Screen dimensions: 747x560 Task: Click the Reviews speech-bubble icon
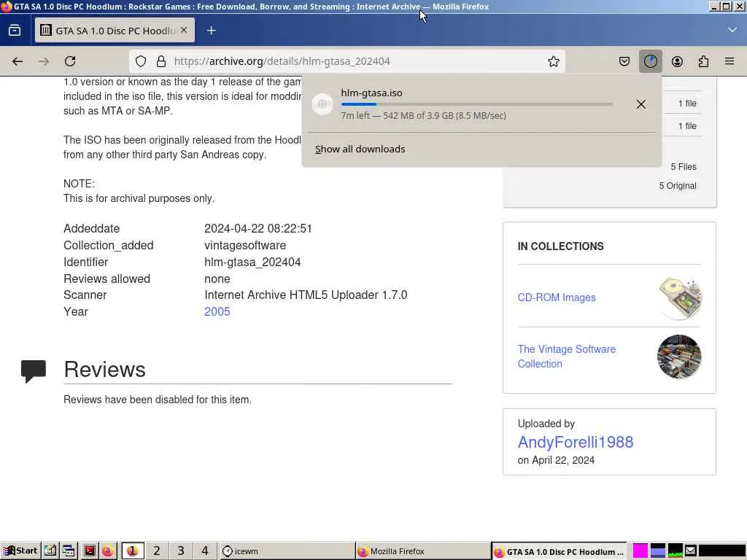(x=34, y=371)
